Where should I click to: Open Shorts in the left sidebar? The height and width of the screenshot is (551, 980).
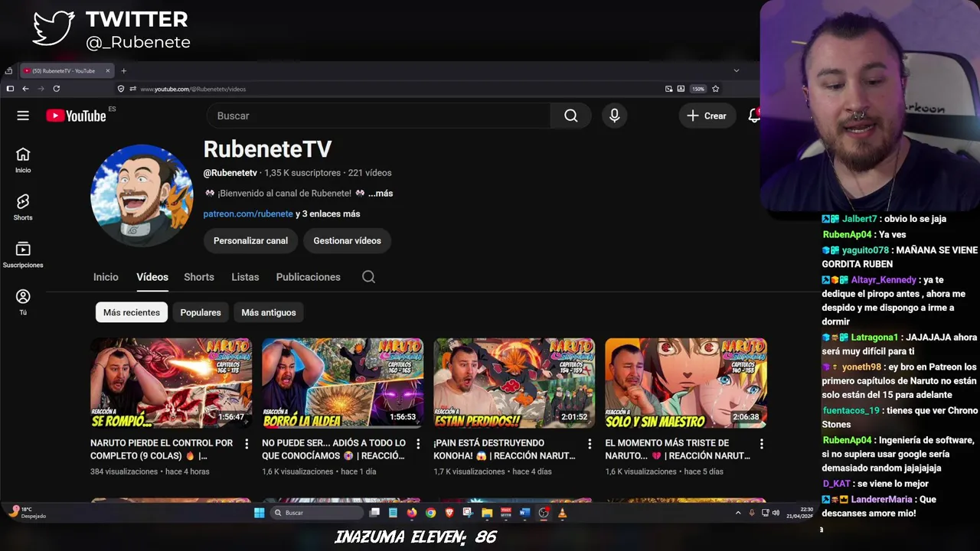coord(23,207)
